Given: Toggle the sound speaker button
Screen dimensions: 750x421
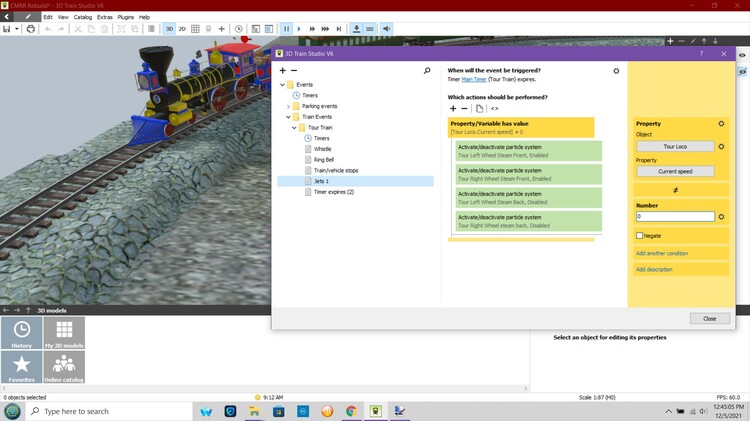Looking at the screenshot, I should point(386,29).
